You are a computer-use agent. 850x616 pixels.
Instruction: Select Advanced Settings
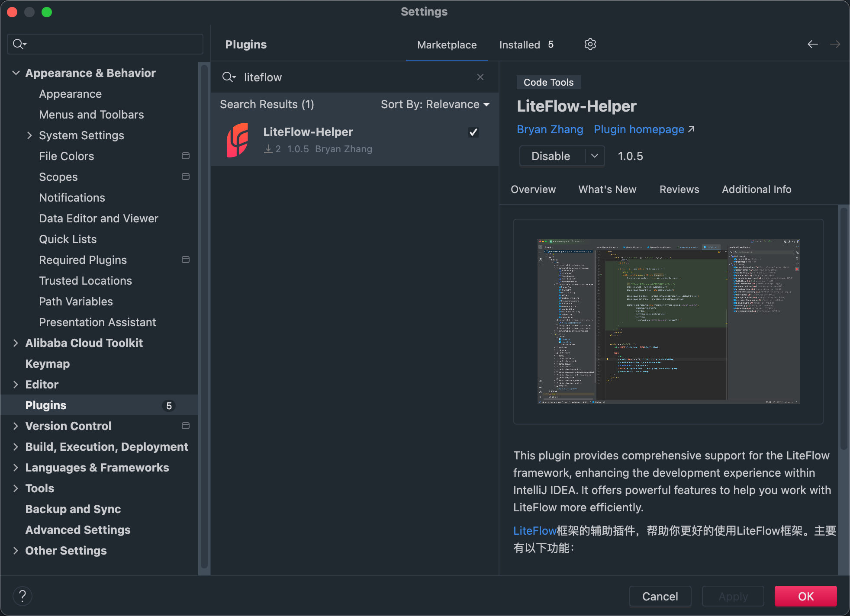pyautogui.click(x=77, y=530)
